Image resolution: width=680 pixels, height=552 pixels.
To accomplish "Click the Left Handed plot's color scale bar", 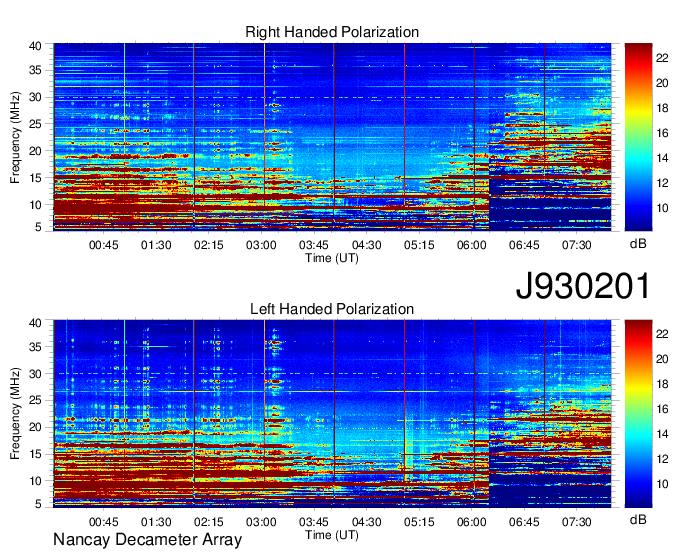I will (638, 414).
